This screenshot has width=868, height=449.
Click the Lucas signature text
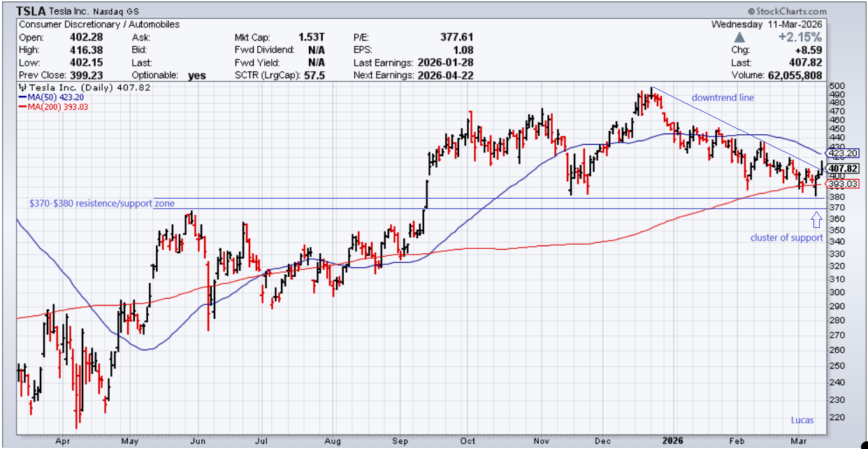(x=802, y=420)
